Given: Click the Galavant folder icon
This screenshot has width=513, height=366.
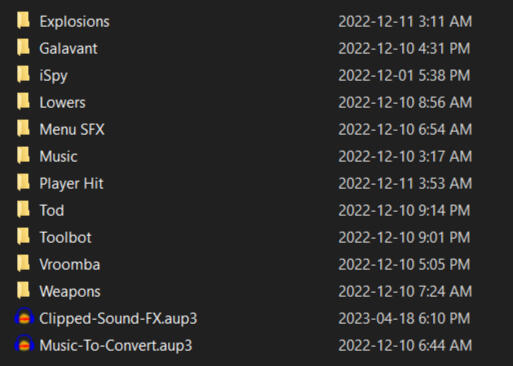Looking at the screenshot, I should point(23,48).
